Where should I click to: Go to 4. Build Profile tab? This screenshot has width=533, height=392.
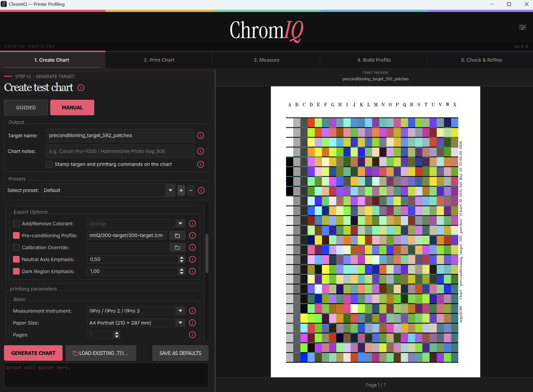[374, 60]
